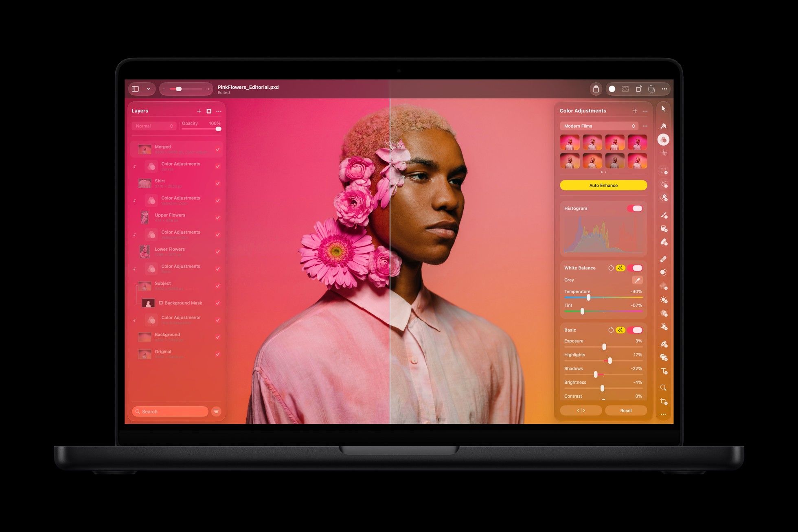Select the Color Adjustments tool in toolbar
The image size is (798, 532).
click(663, 140)
